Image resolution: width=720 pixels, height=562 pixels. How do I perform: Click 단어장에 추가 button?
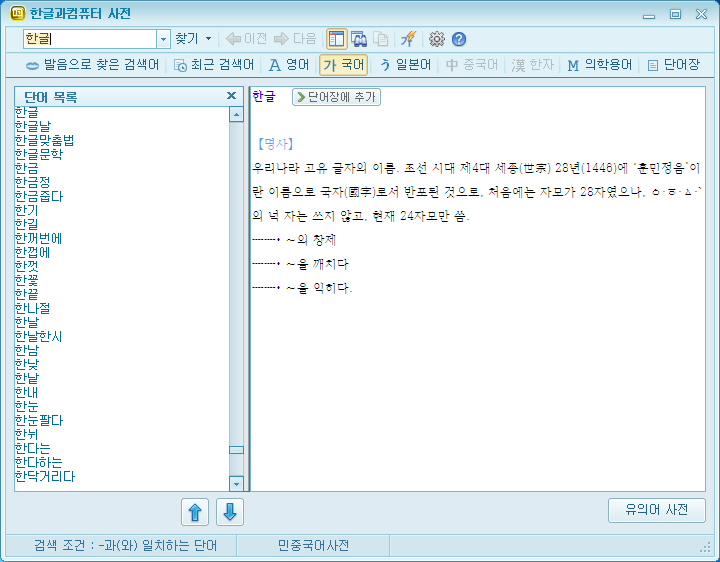click(x=336, y=97)
